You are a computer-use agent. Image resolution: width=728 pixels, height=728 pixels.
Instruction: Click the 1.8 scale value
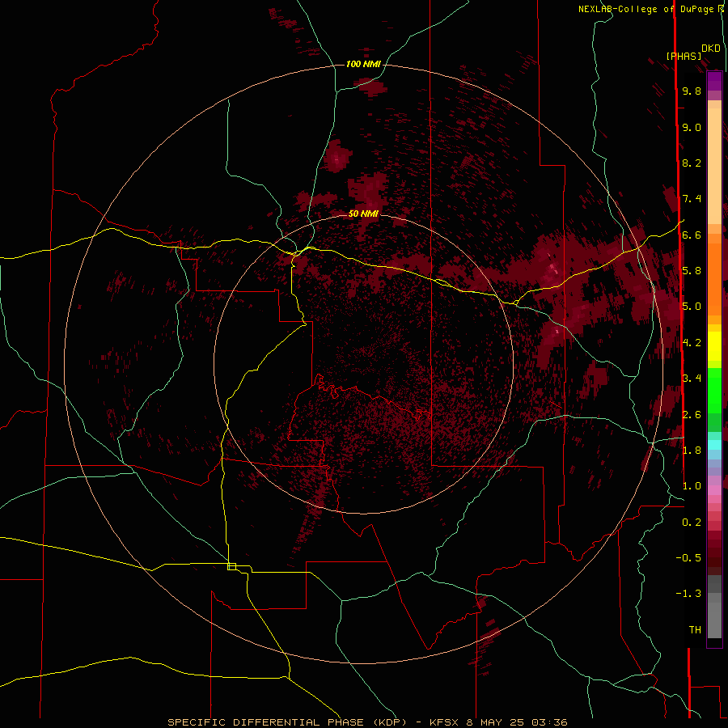coord(692,451)
